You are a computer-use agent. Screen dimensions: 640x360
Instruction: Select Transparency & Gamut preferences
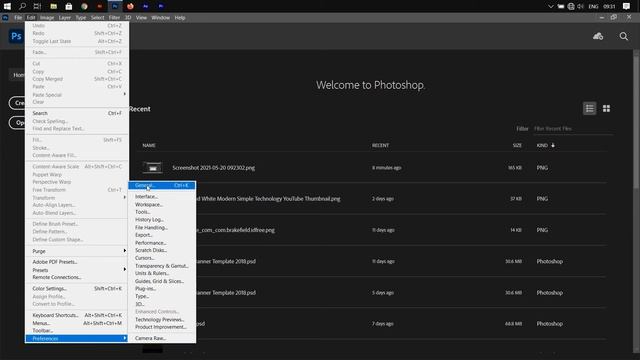pos(162,266)
